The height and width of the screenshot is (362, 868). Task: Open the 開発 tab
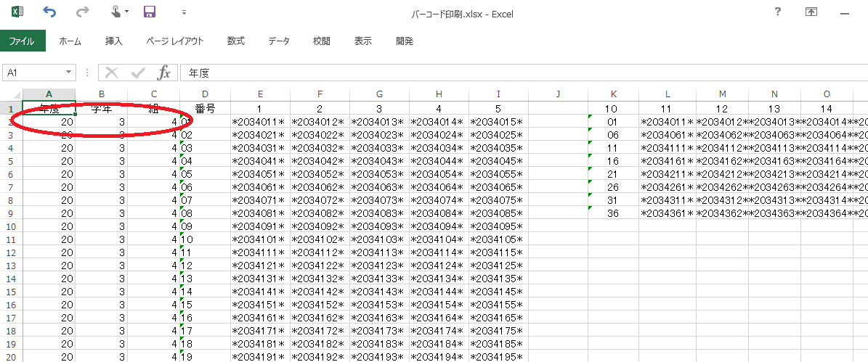click(405, 41)
